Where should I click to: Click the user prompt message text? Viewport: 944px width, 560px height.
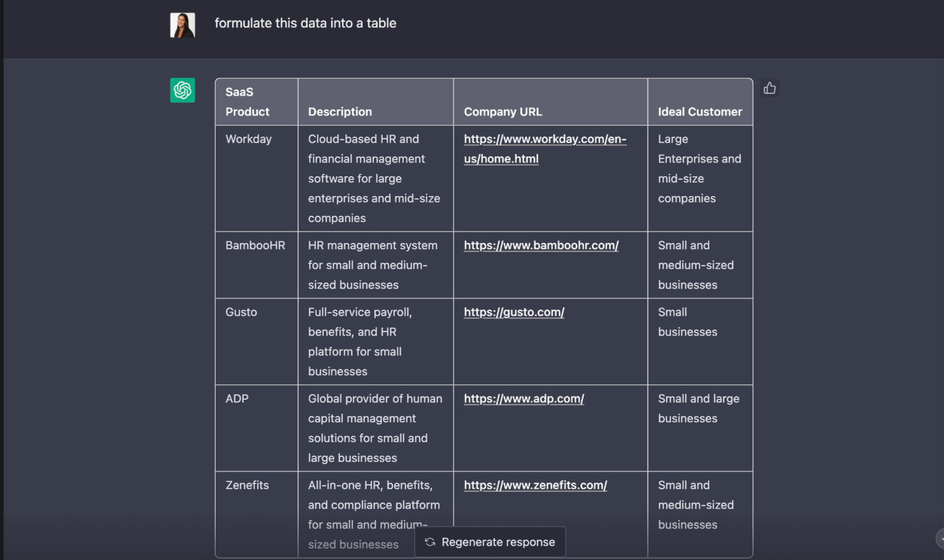click(305, 23)
